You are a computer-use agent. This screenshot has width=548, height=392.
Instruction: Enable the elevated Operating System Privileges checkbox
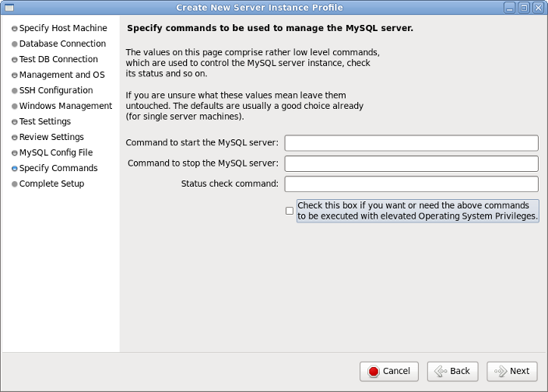point(290,211)
